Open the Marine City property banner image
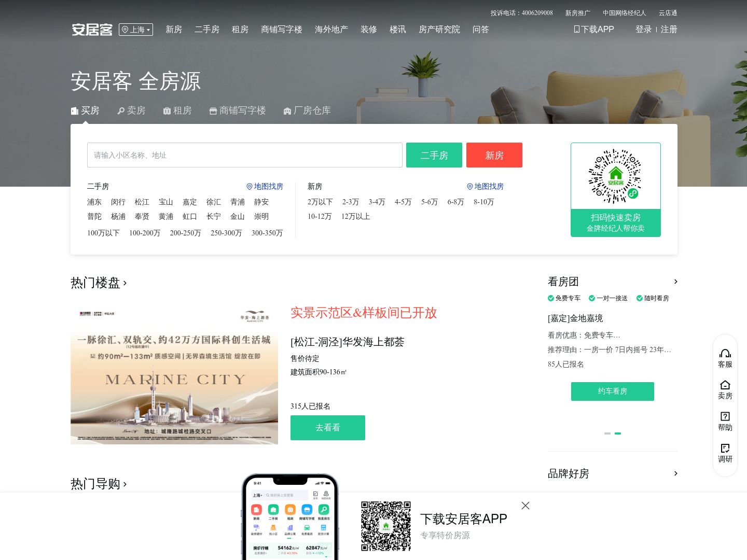747x560 pixels. (x=174, y=375)
